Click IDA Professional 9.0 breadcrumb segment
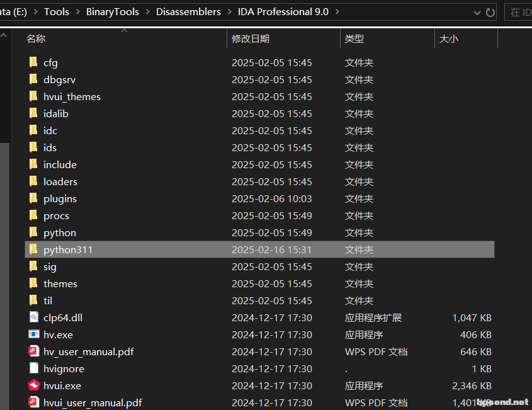 (x=283, y=12)
